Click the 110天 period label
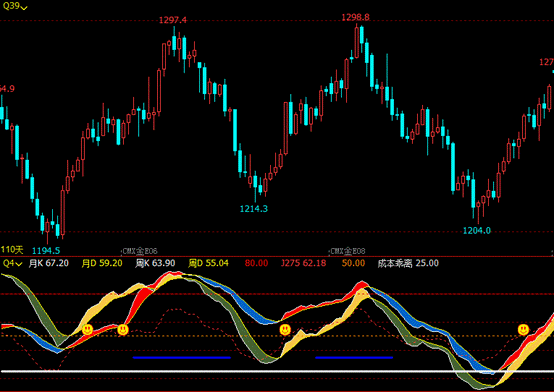 tap(12, 250)
